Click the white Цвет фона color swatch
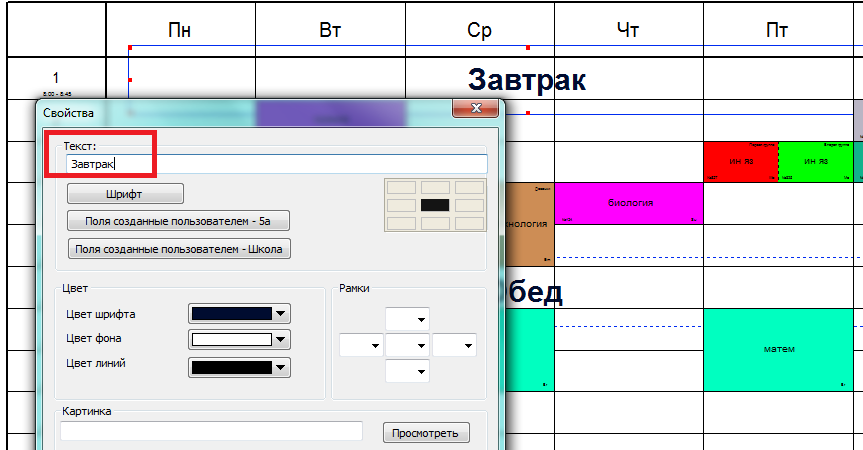Screen dimensions: 863x450 pyautogui.click(x=231, y=340)
